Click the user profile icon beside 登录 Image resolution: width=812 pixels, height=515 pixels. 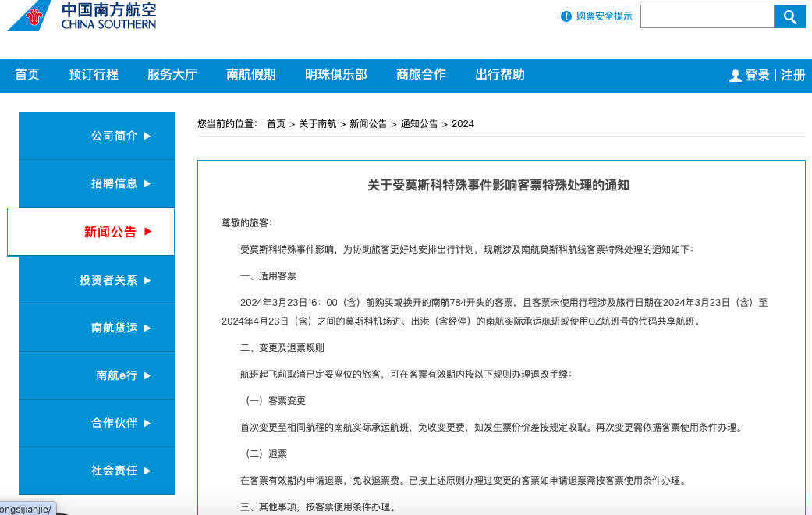click(x=735, y=76)
